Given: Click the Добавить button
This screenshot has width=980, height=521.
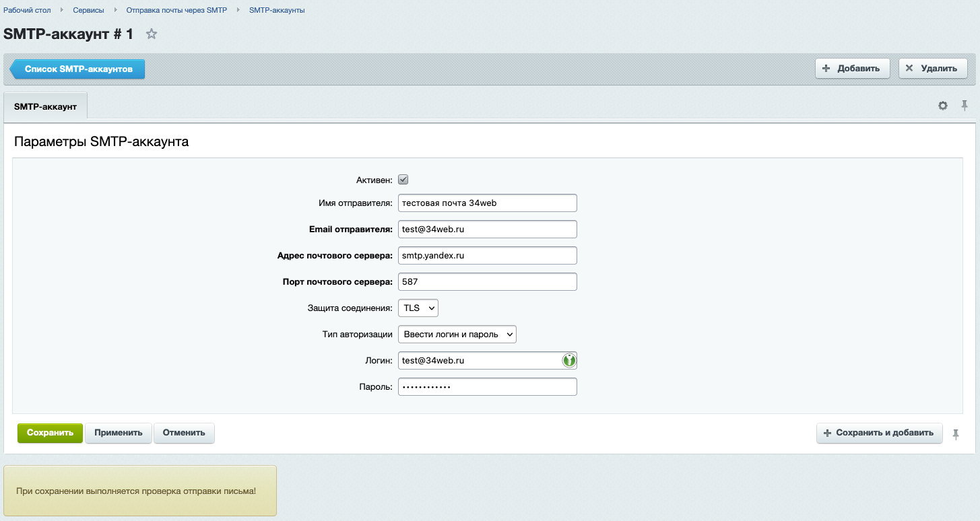Looking at the screenshot, I should pyautogui.click(x=853, y=69).
